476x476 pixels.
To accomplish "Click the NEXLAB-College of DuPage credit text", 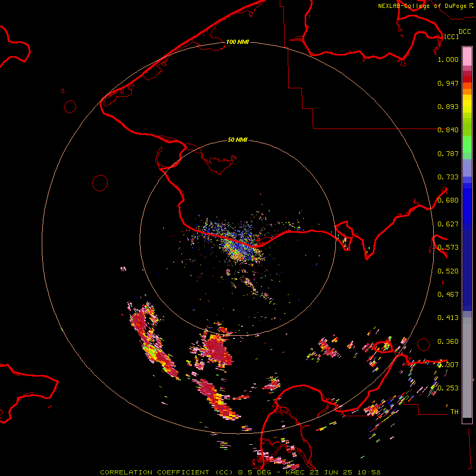I will click(x=425, y=6).
